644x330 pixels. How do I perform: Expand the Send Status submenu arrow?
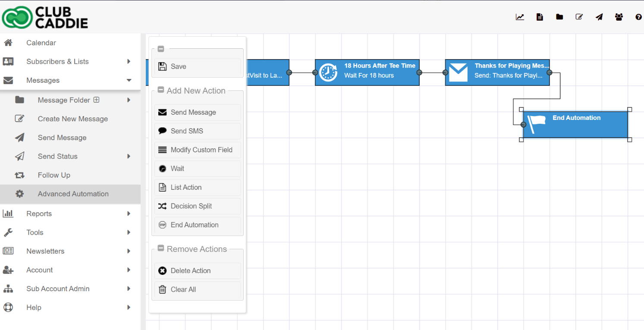point(129,156)
